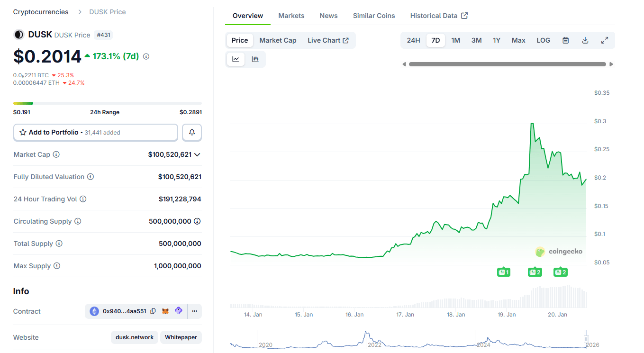The image size is (644, 353).
Task: Click the DUSK Price breadcrumb text
Action: [x=108, y=12]
